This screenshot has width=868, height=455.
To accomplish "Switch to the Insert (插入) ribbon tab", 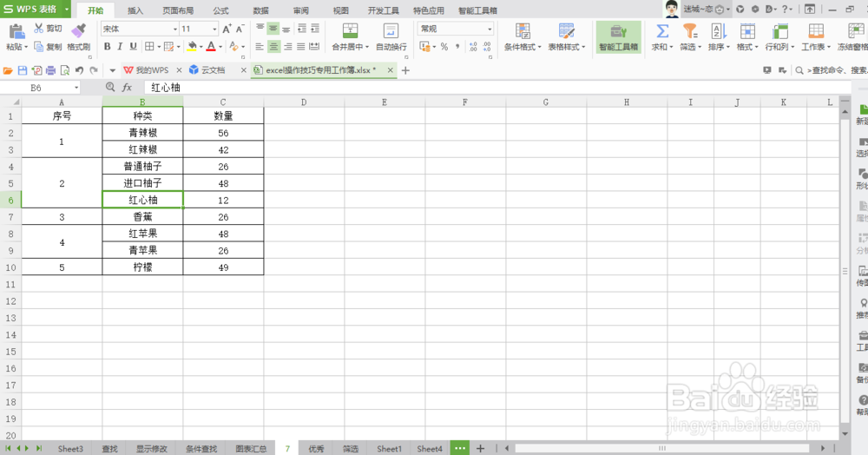I will [135, 10].
